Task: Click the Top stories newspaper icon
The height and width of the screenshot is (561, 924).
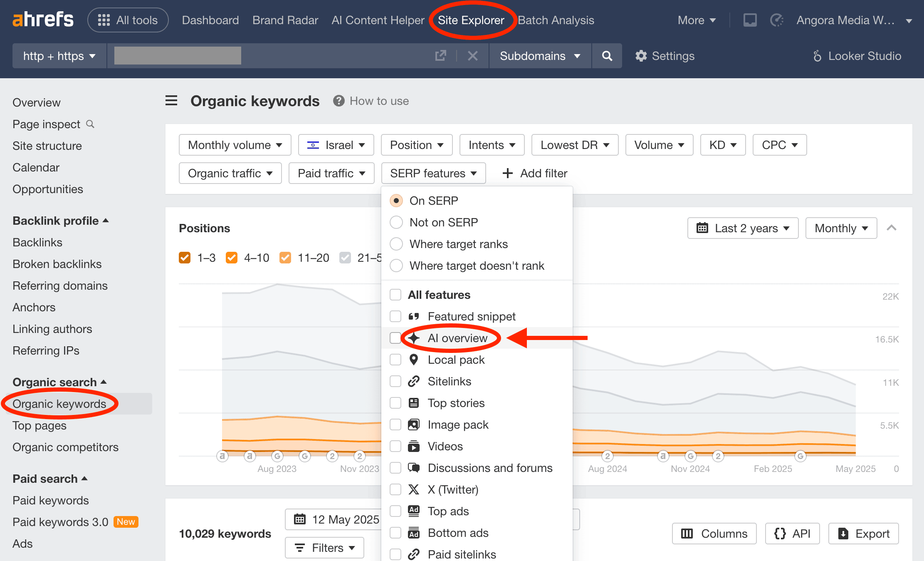Action: [413, 403]
